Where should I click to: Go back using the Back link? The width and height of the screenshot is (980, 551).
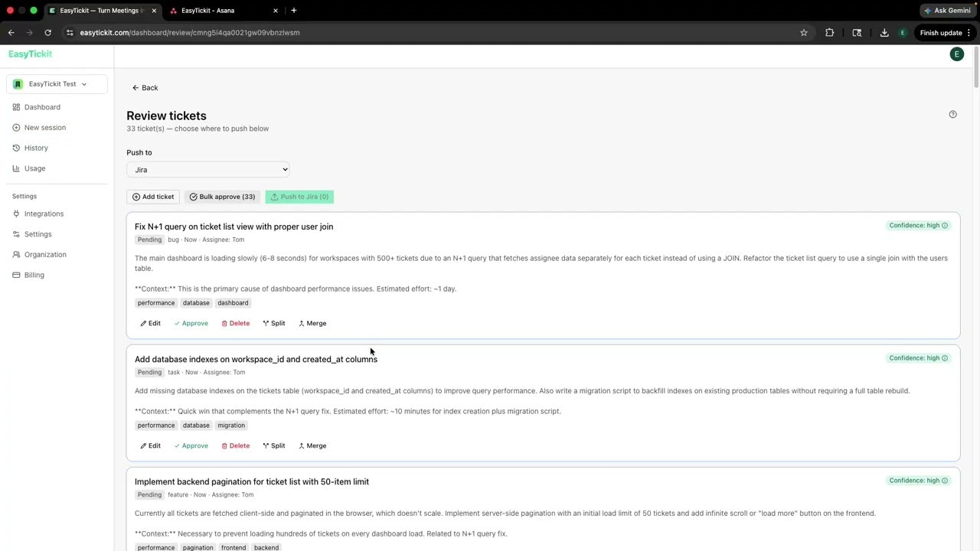pos(145,87)
